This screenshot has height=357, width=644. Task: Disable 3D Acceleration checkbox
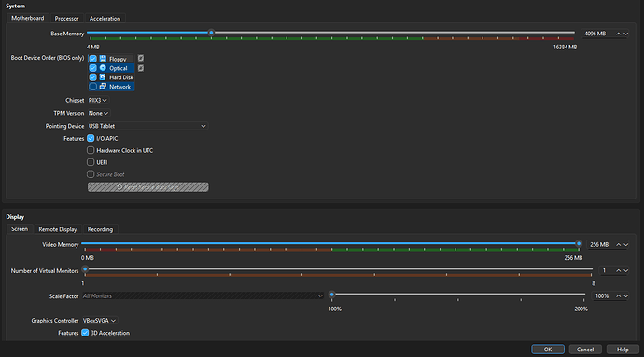[x=85, y=333]
